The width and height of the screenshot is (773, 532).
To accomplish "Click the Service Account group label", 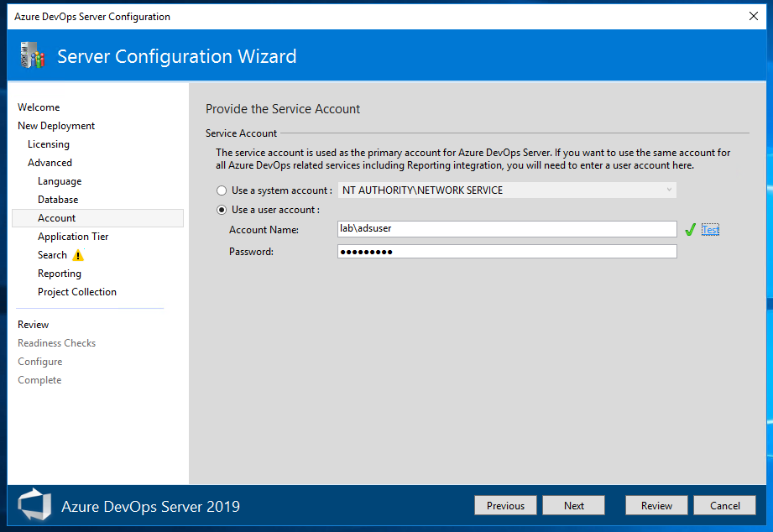I will click(x=241, y=133).
